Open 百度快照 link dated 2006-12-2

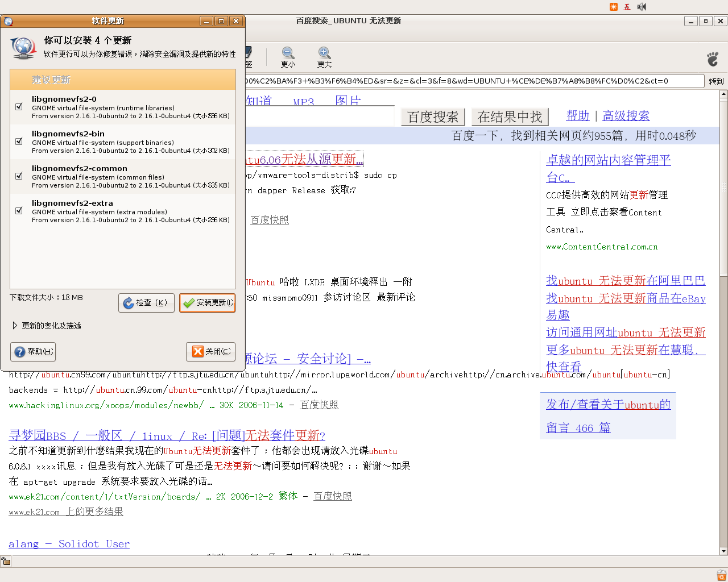[x=333, y=496]
